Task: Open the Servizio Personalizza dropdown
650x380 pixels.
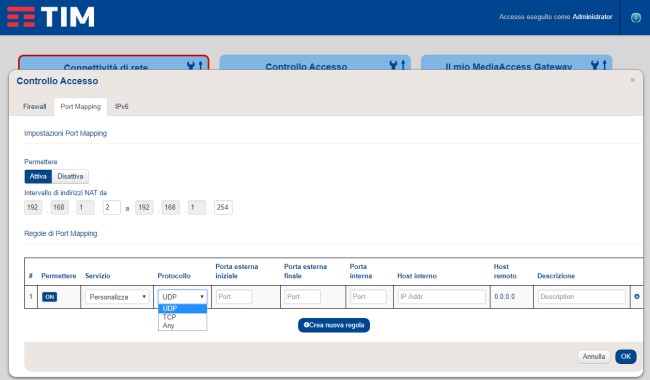Action: click(117, 297)
